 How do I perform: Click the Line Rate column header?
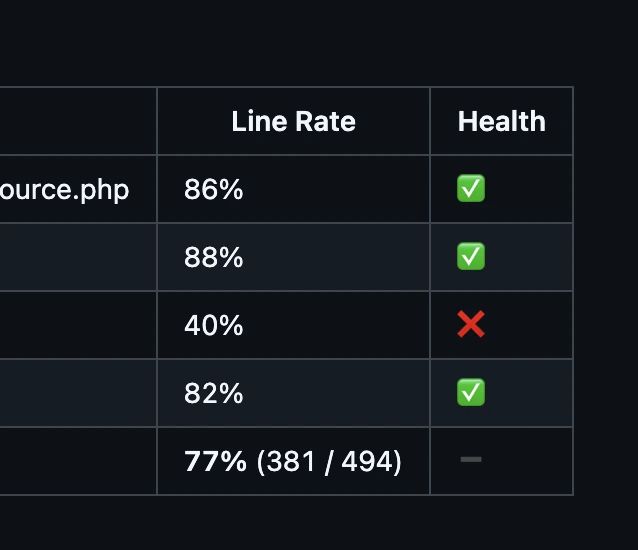pyautogui.click(x=293, y=122)
